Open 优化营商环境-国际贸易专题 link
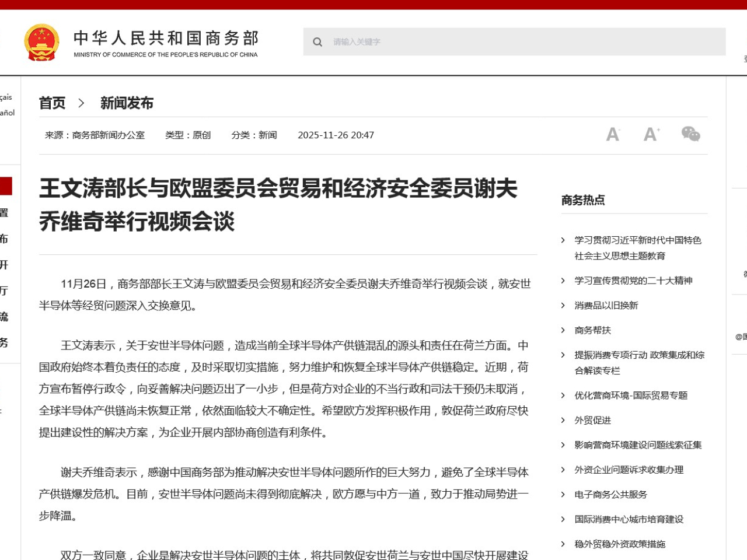 coord(631,395)
